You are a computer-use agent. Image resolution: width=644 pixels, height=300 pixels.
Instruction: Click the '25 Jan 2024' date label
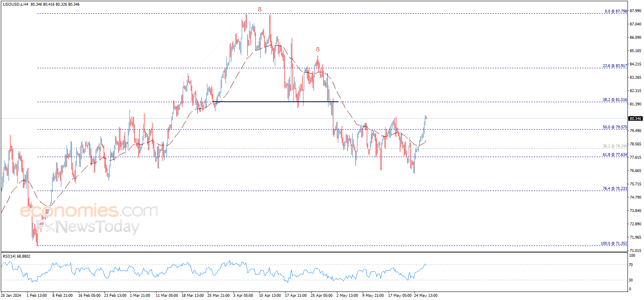click(x=11, y=296)
